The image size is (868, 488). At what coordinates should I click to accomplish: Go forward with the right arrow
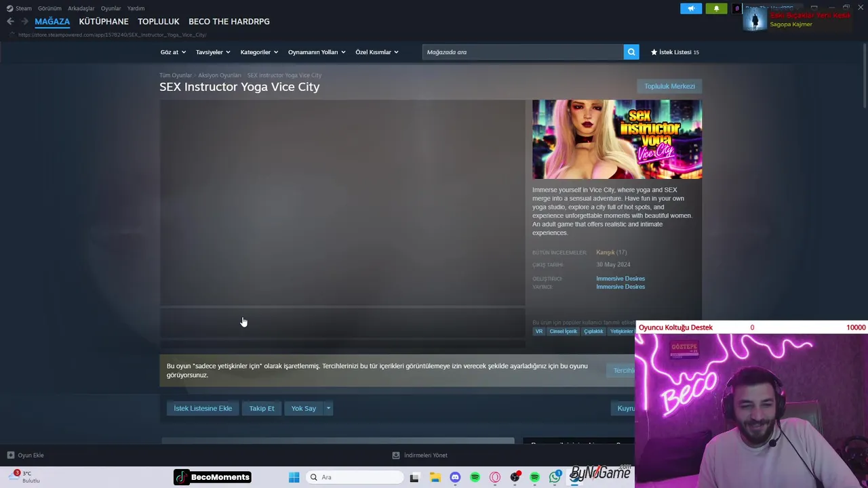(24, 22)
